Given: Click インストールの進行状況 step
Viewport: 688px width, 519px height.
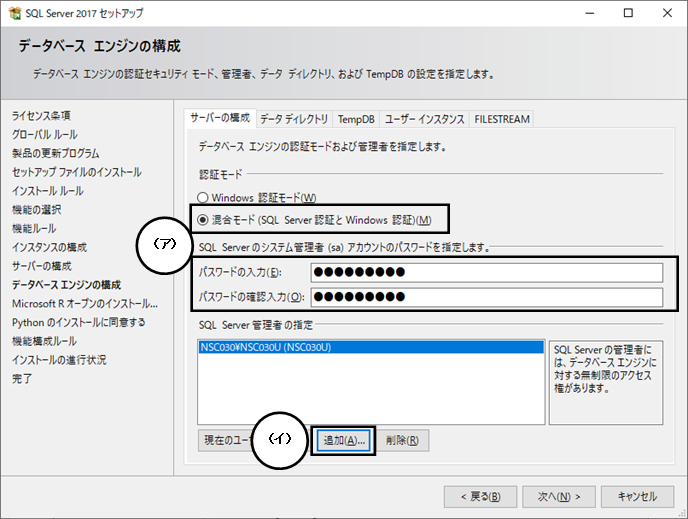Looking at the screenshot, I should pos(59,360).
